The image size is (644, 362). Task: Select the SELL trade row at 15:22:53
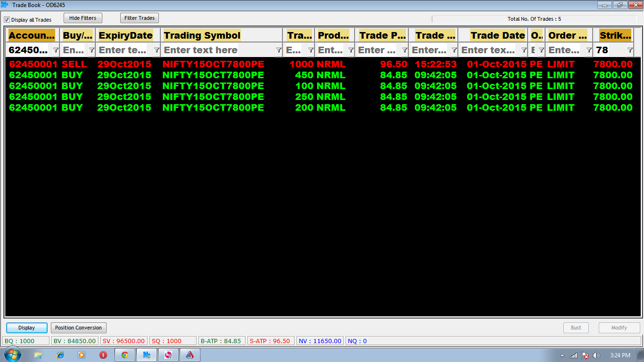pyautogui.click(x=322, y=64)
